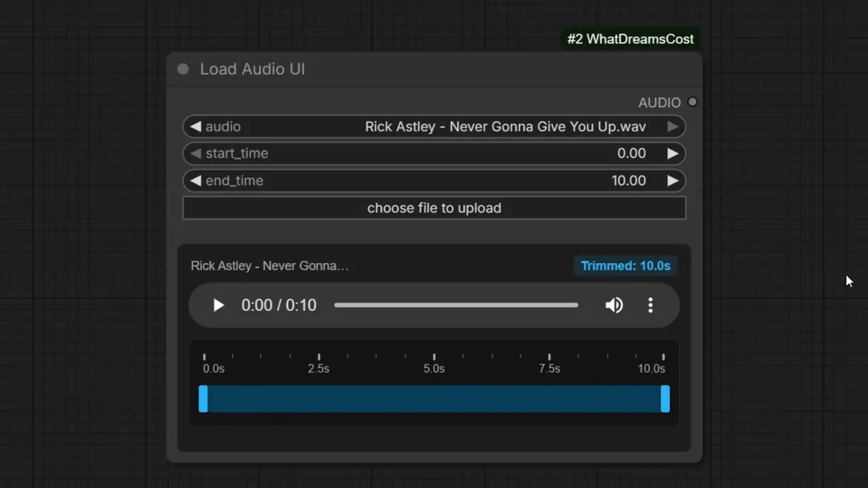Image resolution: width=868 pixels, height=488 pixels.
Task: Click the Trimmed: 10.0s badge
Action: point(626,266)
